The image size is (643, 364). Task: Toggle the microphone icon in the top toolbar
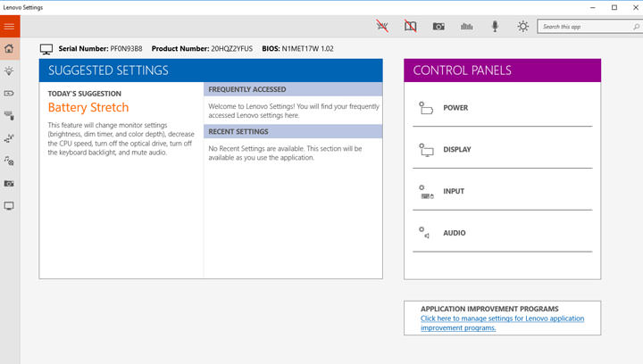495,27
